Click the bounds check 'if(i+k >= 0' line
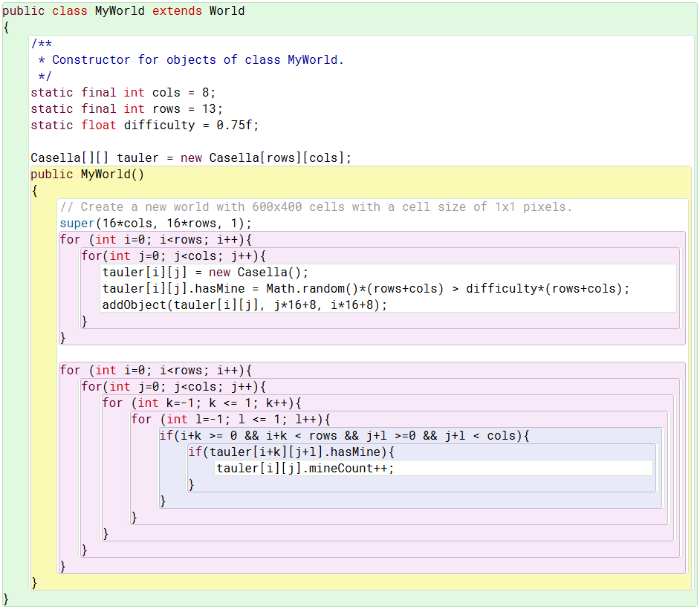This screenshot has width=700, height=609. (344, 436)
